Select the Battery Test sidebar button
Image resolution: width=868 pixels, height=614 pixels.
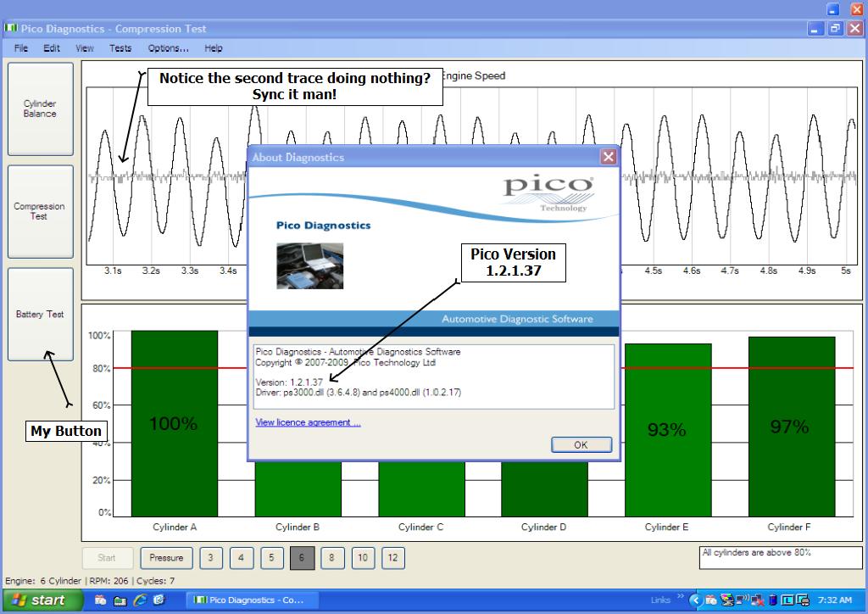tap(41, 314)
